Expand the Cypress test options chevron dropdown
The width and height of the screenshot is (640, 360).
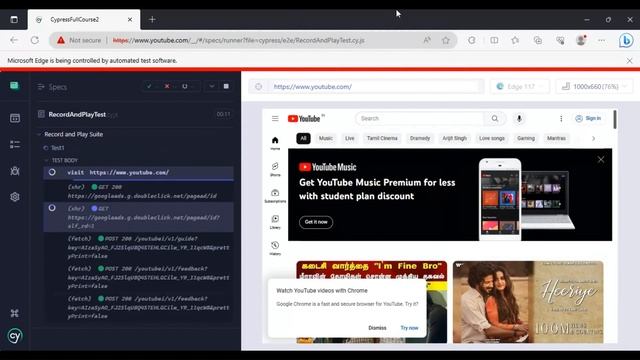coord(211,87)
